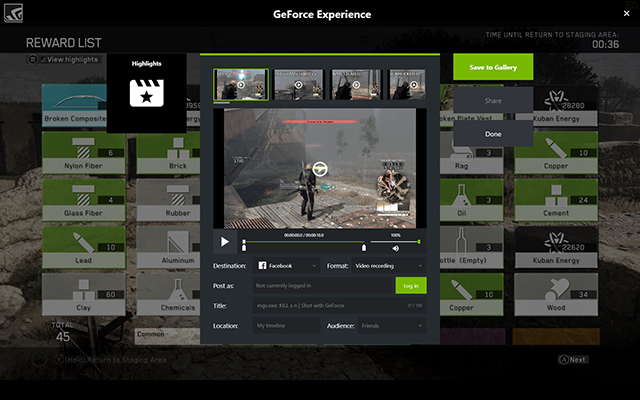Click the Aluminum reward card

169,247
